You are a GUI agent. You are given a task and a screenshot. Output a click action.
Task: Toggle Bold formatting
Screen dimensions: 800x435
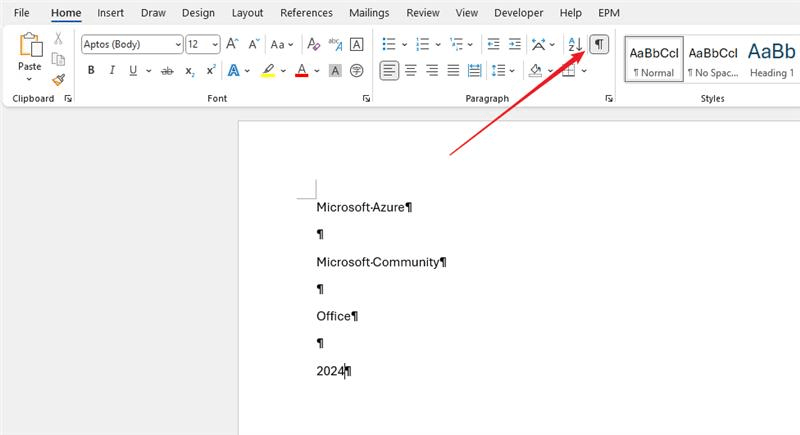[91, 70]
